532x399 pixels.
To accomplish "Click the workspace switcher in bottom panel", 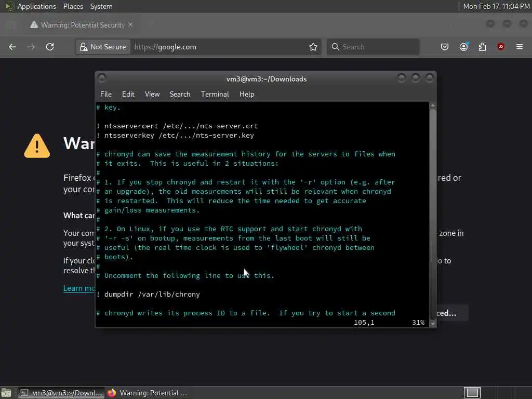I will (x=472, y=393).
